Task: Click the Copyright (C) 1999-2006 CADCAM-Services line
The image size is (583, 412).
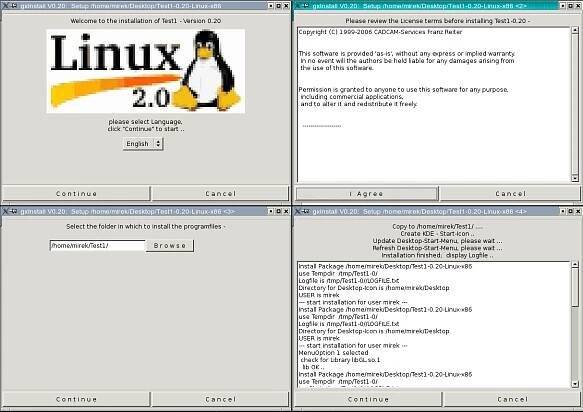Action: point(380,32)
